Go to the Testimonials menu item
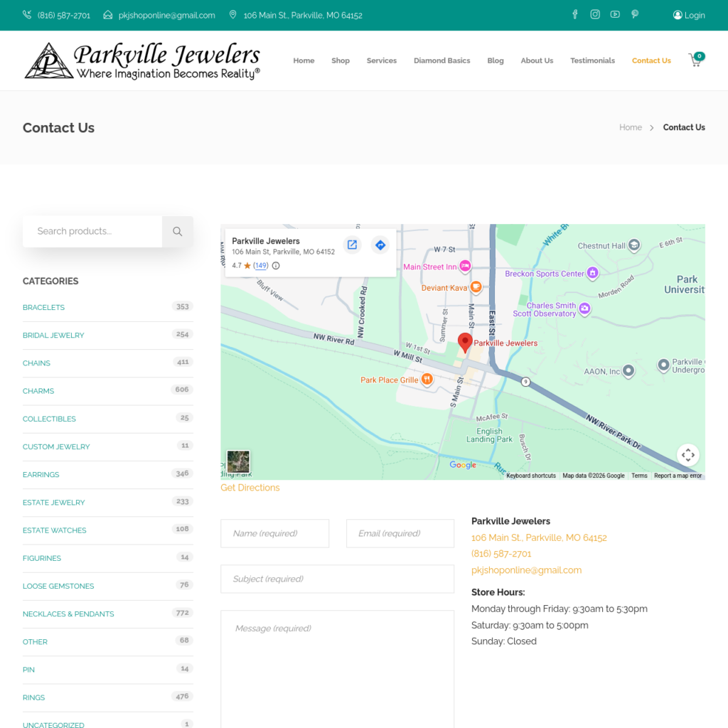This screenshot has height=728, width=728. point(592,60)
